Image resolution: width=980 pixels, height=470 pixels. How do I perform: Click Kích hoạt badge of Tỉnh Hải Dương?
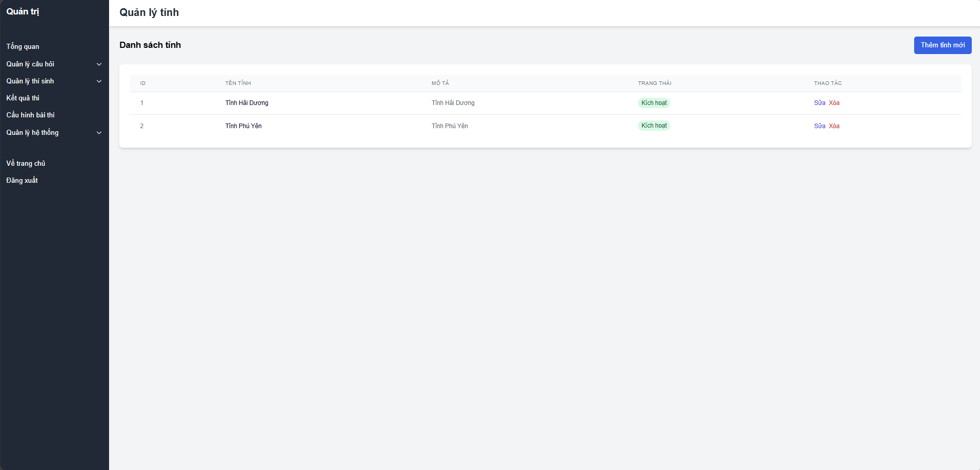pyautogui.click(x=654, y=103)
